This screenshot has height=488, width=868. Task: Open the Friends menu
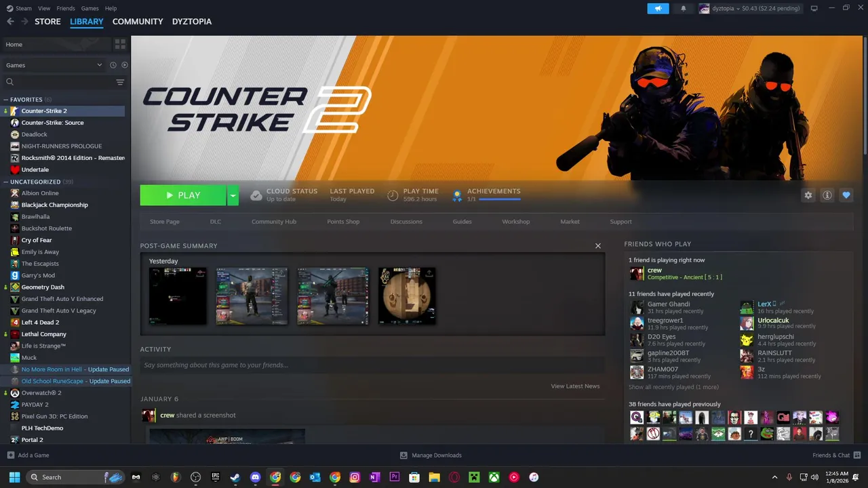66,8
